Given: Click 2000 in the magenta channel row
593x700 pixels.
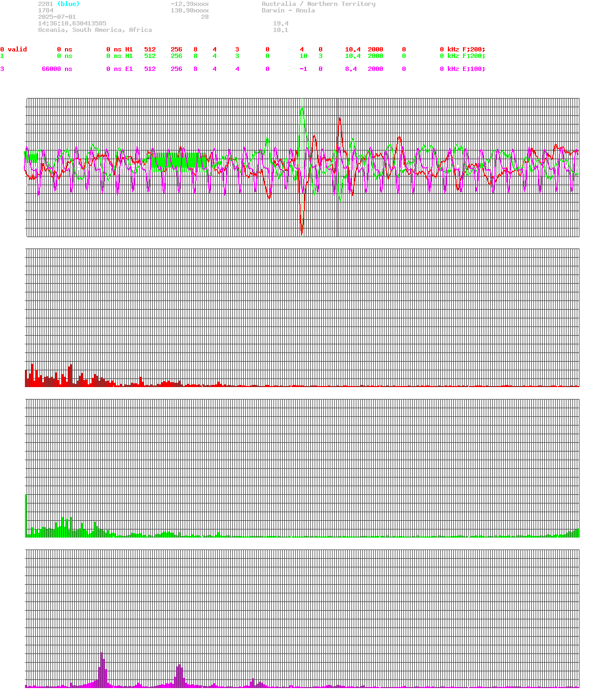Looking at the screenshot, I should click(375, 69).
